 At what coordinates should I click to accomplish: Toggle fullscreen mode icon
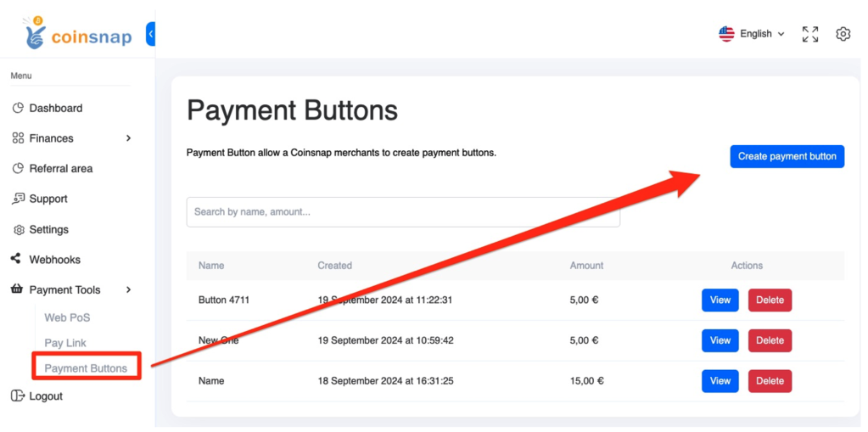point(810,34)
